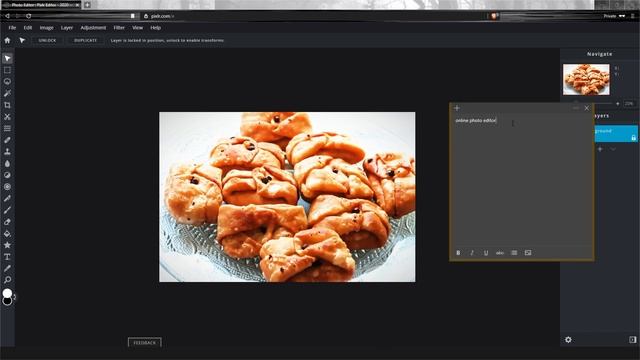The width and height of the screenshot is (640, 360).
Task: Open a new browser tab
Action: 87,5
